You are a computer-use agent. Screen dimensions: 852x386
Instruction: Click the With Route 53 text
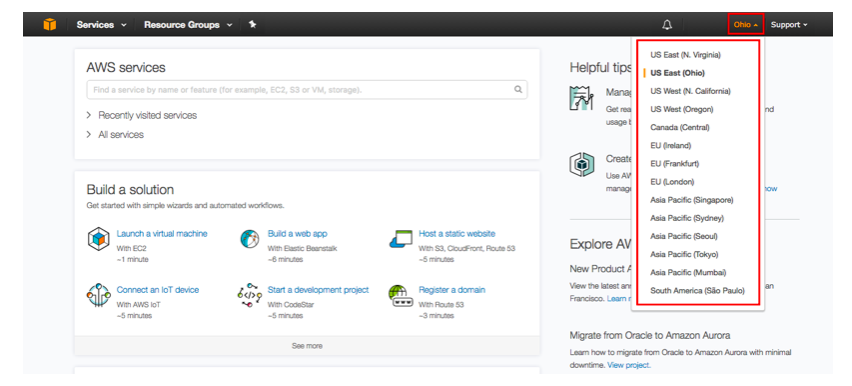click(441, 304)
